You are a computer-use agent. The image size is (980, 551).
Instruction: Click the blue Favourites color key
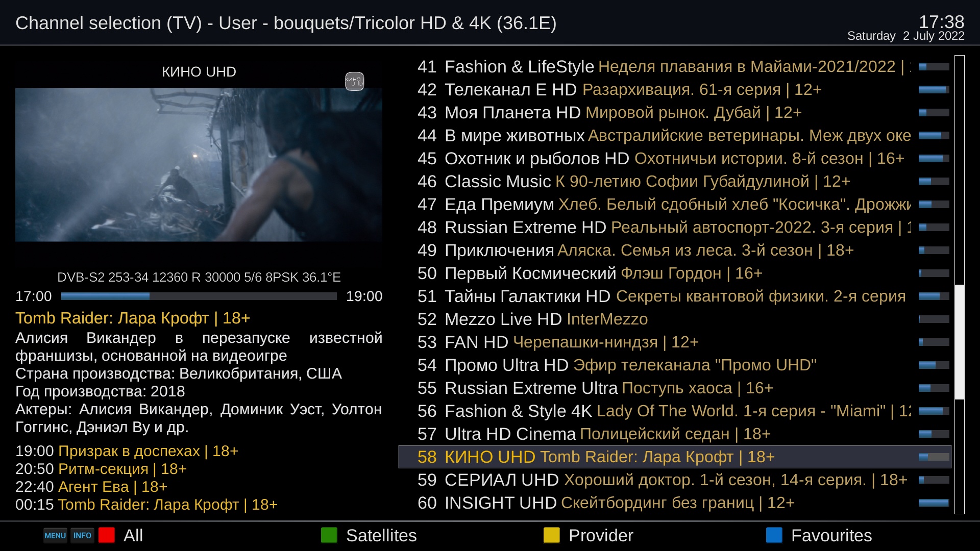click(x=774, y=535)
